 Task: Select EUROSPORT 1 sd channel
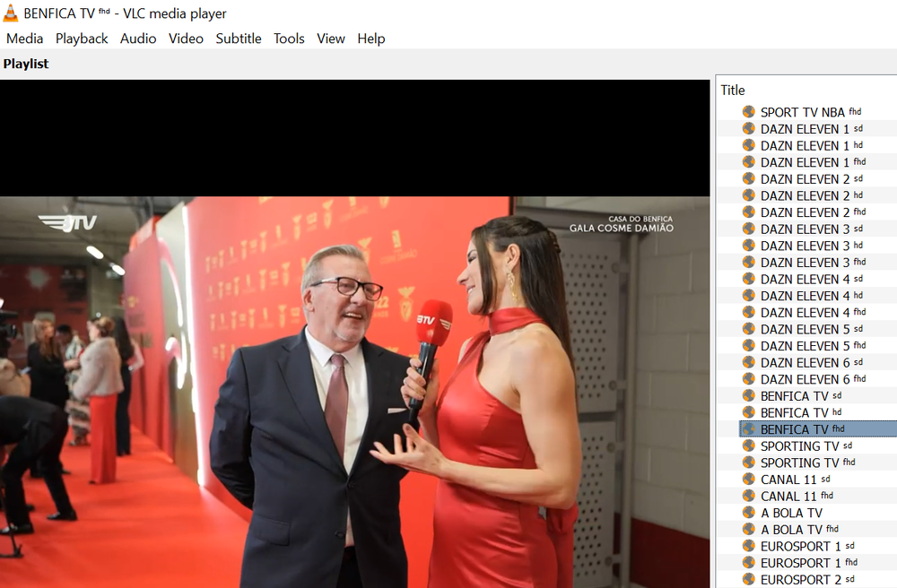point(807,546)
